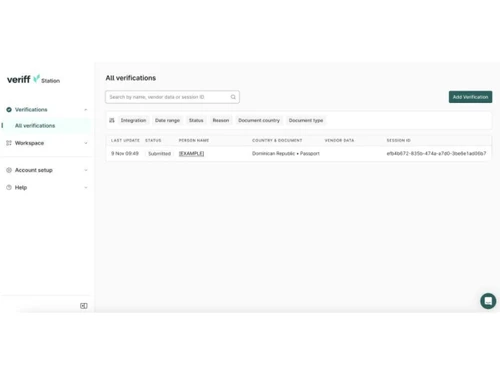Click the Veriff Station logo
The image size is (500, 375).
[x=33, y=79]
